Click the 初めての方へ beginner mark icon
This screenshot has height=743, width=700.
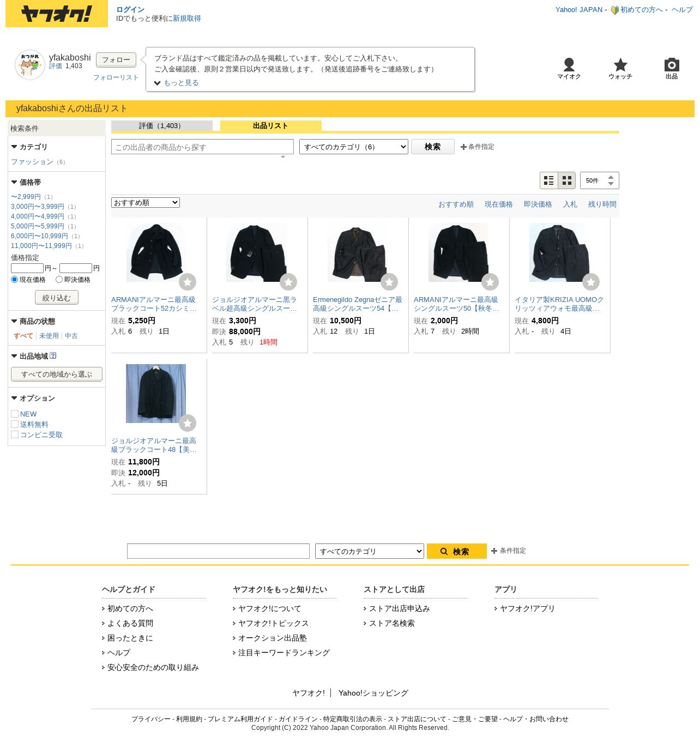615,10
